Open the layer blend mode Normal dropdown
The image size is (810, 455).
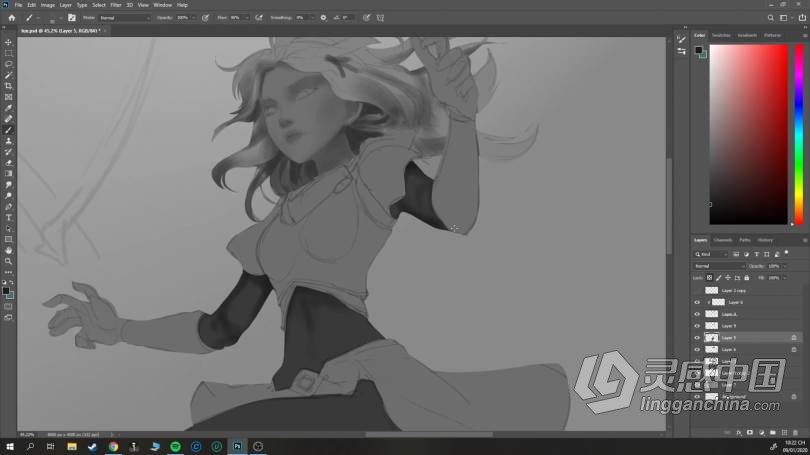pos(719,266)
